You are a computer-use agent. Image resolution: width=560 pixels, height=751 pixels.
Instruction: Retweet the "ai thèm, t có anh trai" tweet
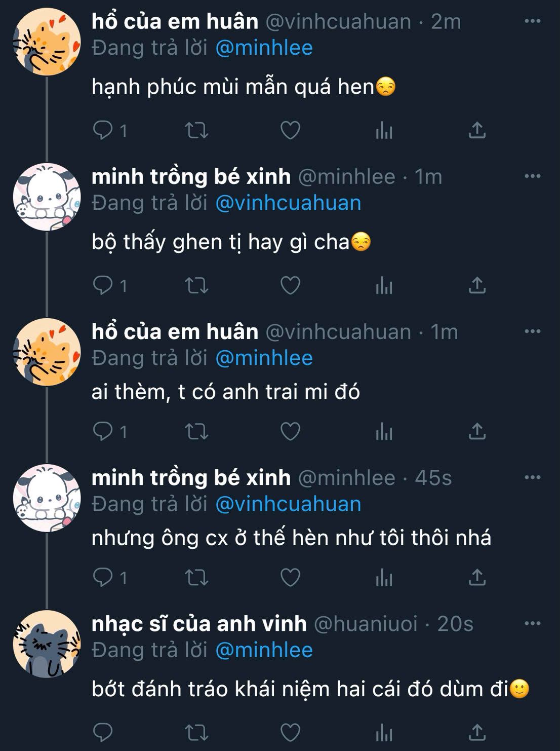(196, 432)
